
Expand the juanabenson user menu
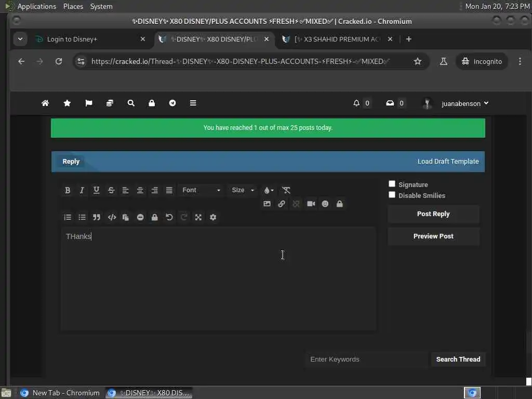coord(465,103)
